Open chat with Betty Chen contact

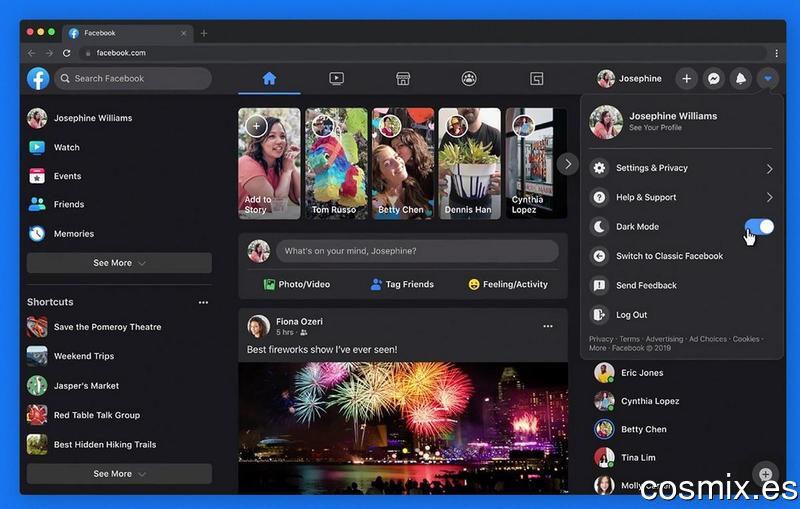pos(631,429)
